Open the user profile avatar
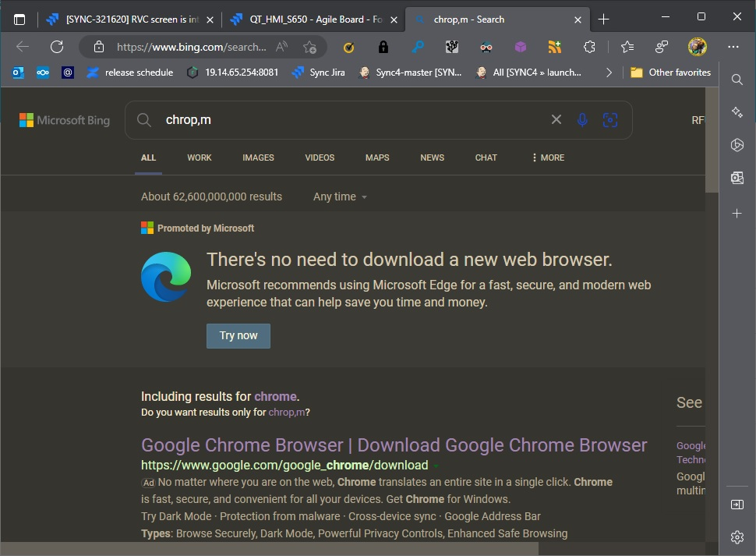The height and width of the screenshot is (556, 756). (x=698, y=47)
